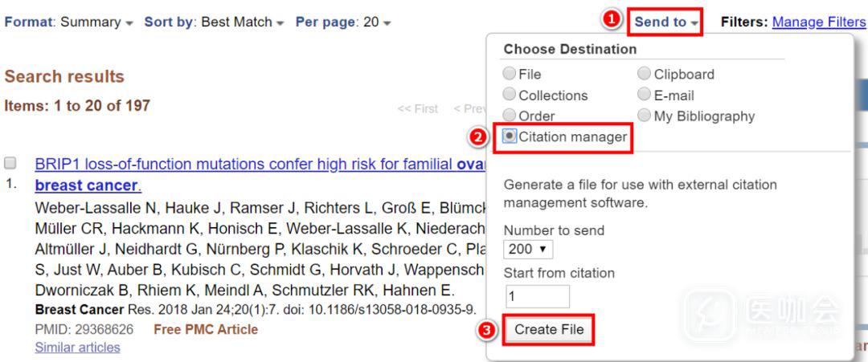Pick the E-mail destination option
Image resolution: width=868 pixels, height=362 pixels.
click(645, 95)
